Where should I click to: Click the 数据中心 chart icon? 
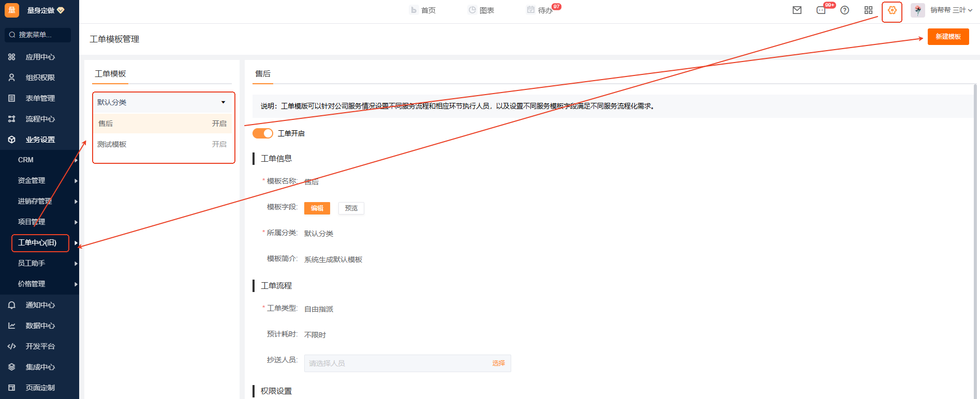coord(11,326)
